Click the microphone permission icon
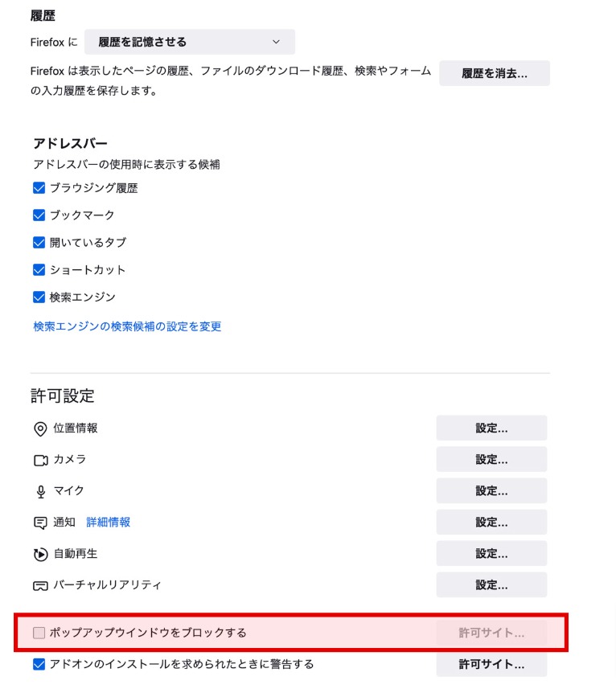Image resolution: width=616 pixels, height=697 pixels. (40, 491)
